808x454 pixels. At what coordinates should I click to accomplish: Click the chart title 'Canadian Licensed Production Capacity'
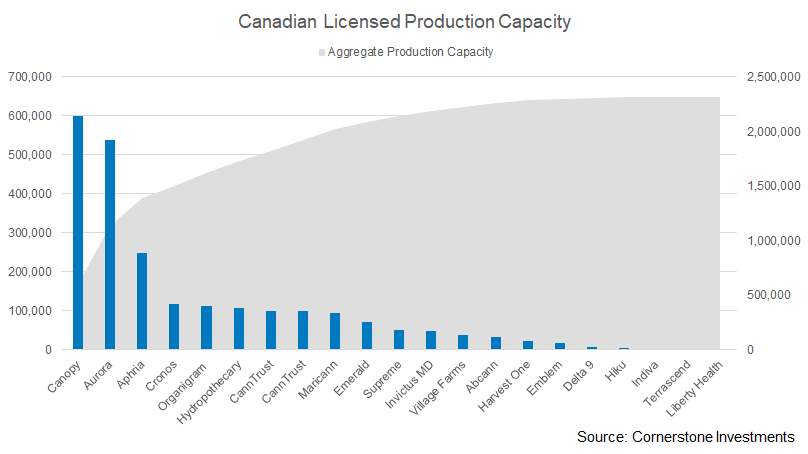(x=404, y=22)
